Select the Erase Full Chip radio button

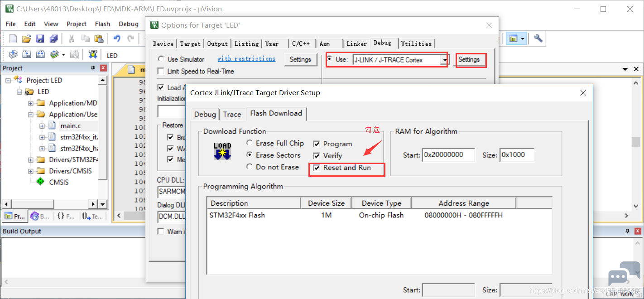(250, 143)
